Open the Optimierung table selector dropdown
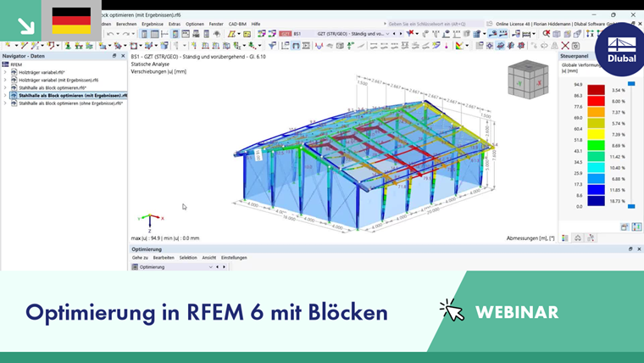 coord(210,267)
